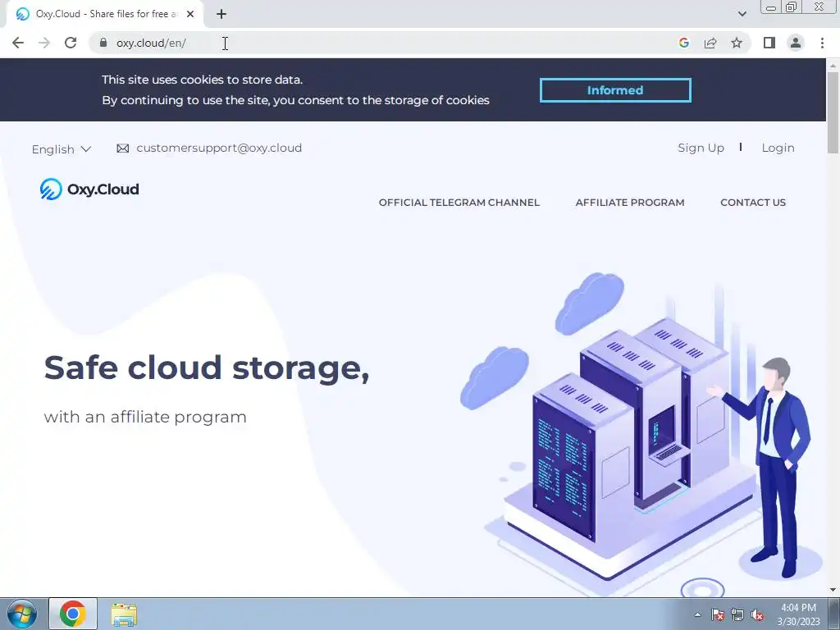The image size is (840, 630).
Task: Click the "with an affiliate program" text
Action: coord(145,417)
